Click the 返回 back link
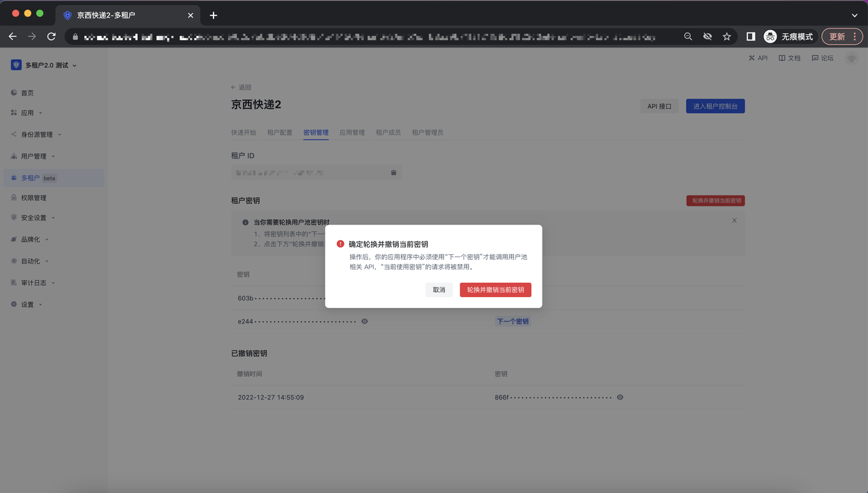Image resolution: width=868 pixels, height=493 pixels. tap(241, 87)
